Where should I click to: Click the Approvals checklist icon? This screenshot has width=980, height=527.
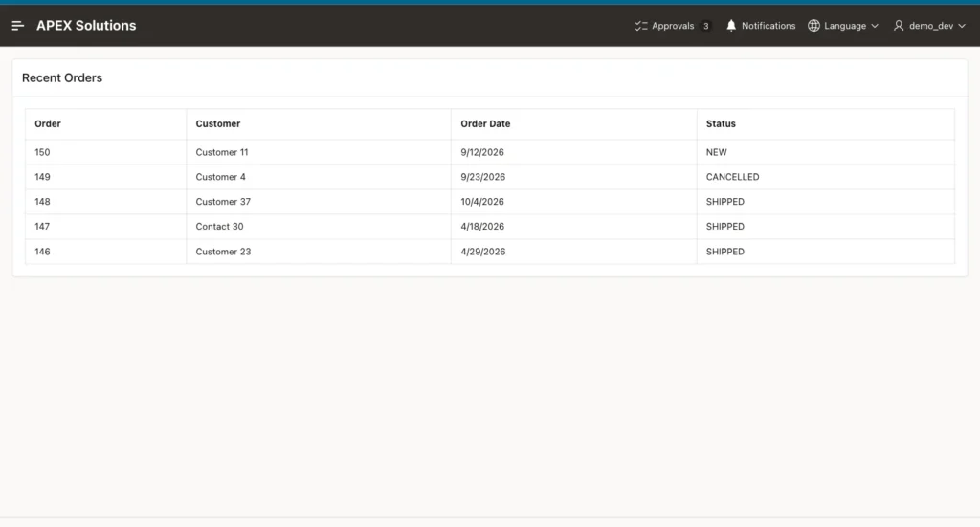click(x=641, y=26)
